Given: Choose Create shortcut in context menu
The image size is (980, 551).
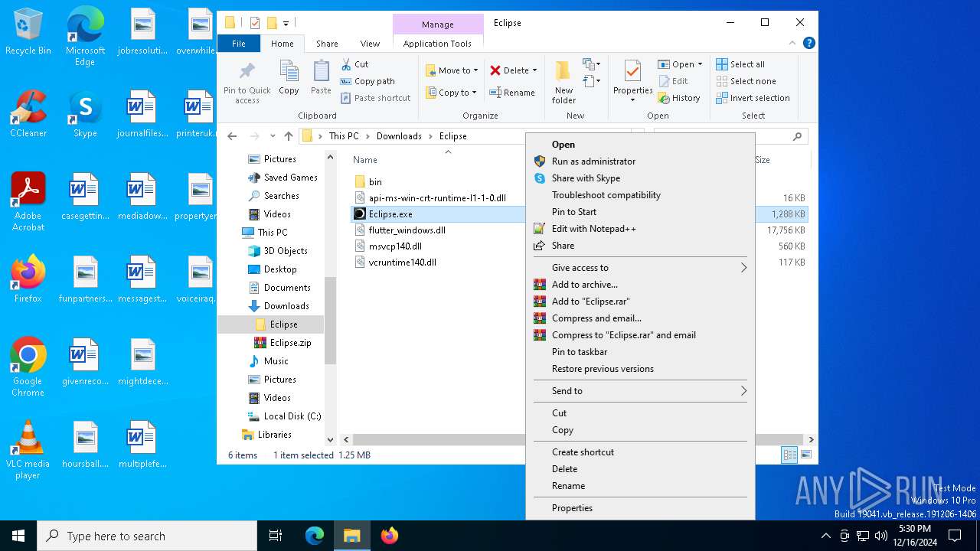Looking at the screenshot, I should pos(640,452).
